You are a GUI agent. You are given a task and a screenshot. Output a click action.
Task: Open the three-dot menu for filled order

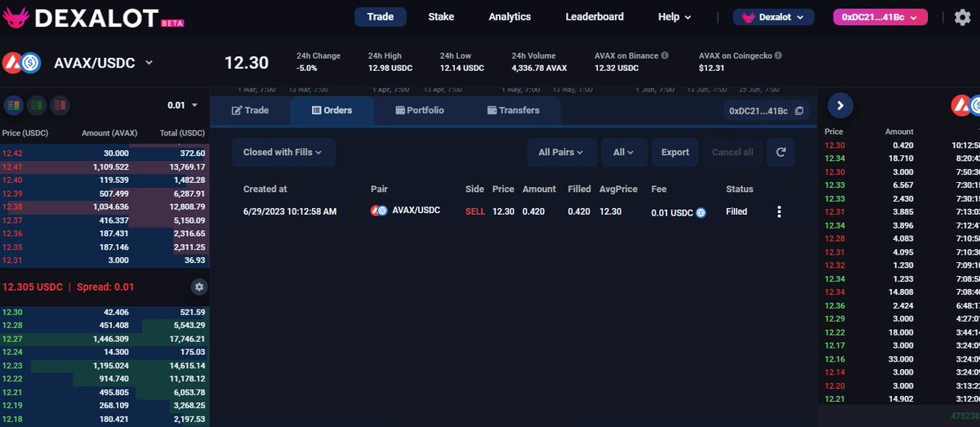coord(779,211)
